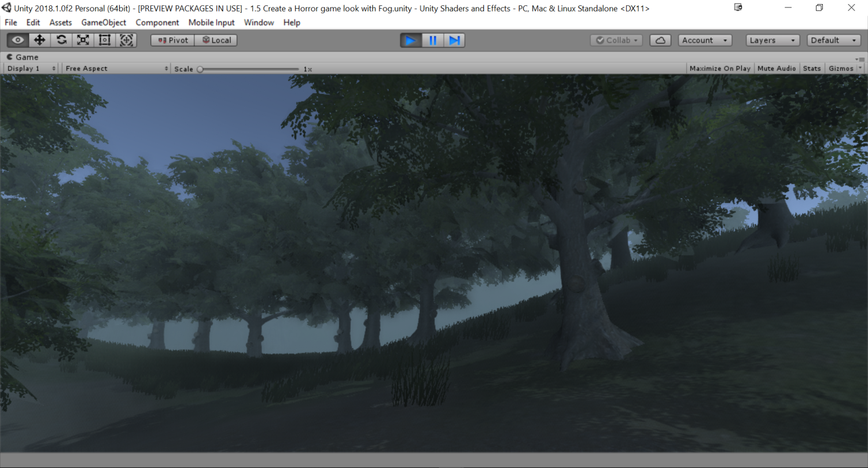
Task: Open the Help menu
Action: (292, 23)
